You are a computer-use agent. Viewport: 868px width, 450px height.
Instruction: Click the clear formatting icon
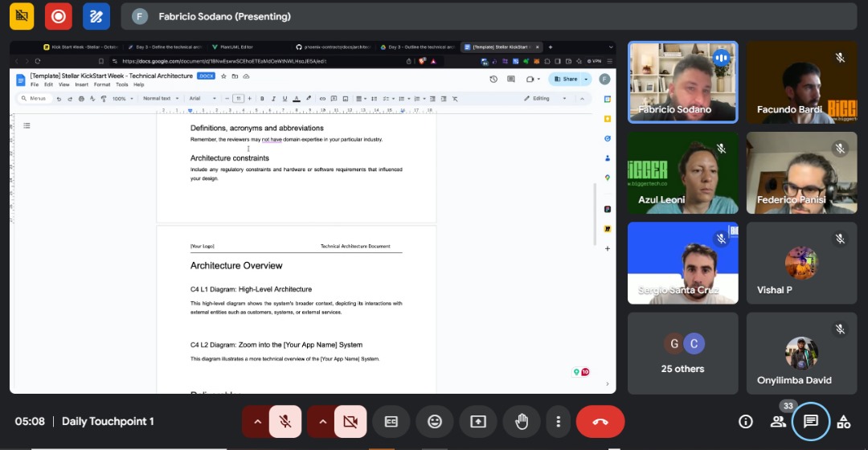coord(455,99)
